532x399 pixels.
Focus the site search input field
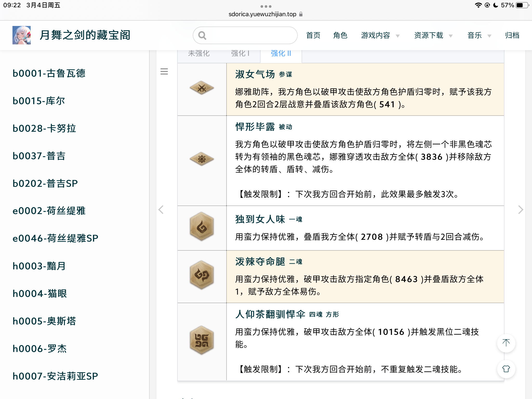click(245, 35)
